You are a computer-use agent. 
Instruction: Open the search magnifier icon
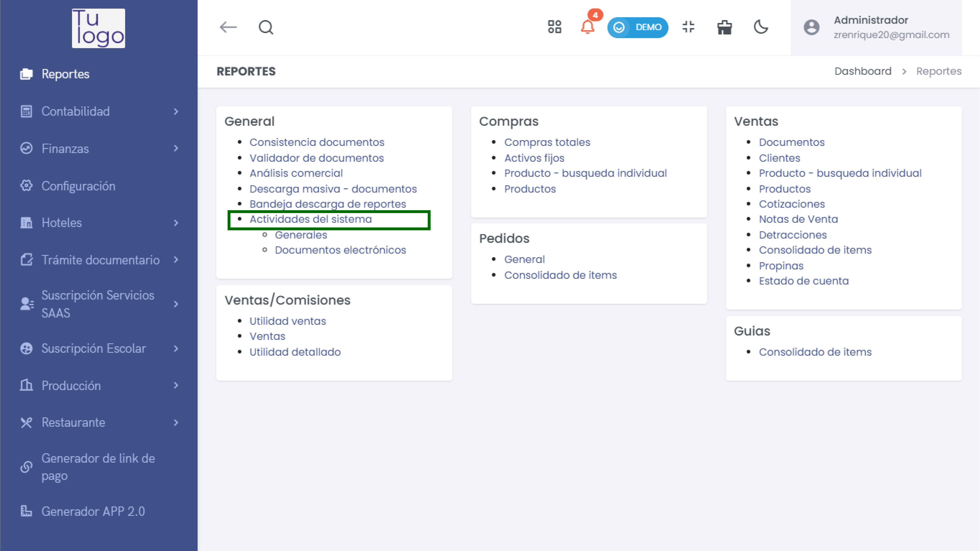(266, 27)
